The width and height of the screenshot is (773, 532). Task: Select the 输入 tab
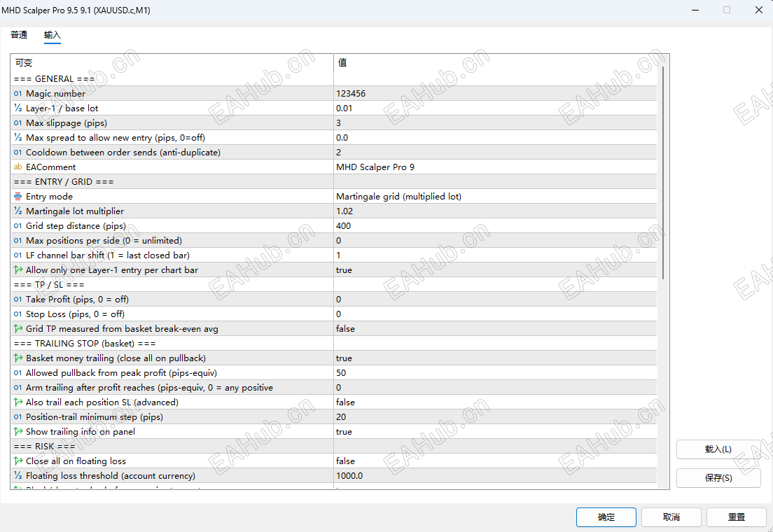coord(52,35)
